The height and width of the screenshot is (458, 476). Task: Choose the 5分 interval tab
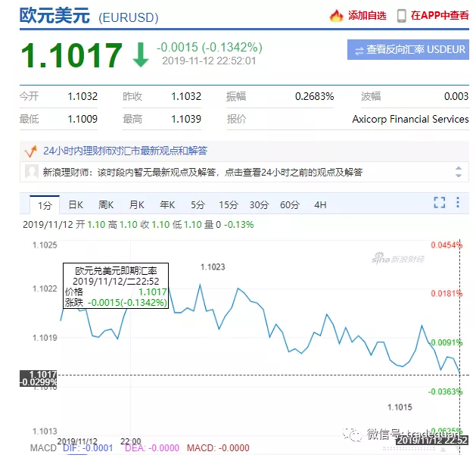[198, 204]
